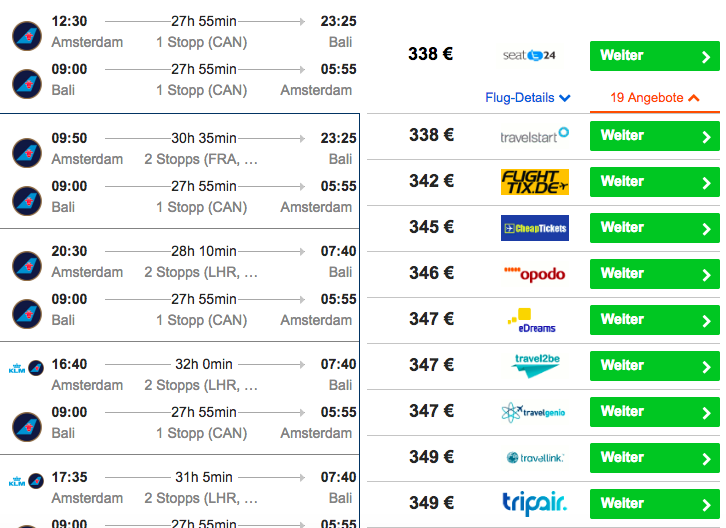
Task: Select the FlightTix.de logo
Action: 535,182
